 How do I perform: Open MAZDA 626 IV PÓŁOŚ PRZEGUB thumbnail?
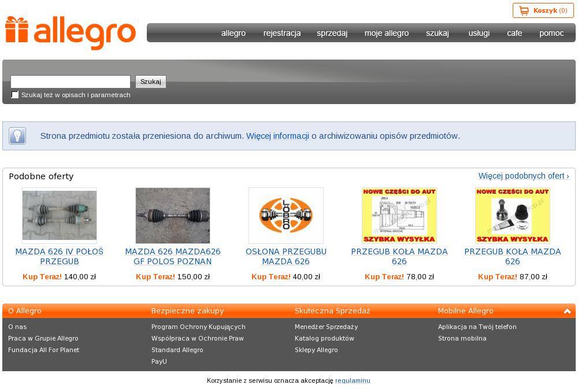(x=60, y=215)
